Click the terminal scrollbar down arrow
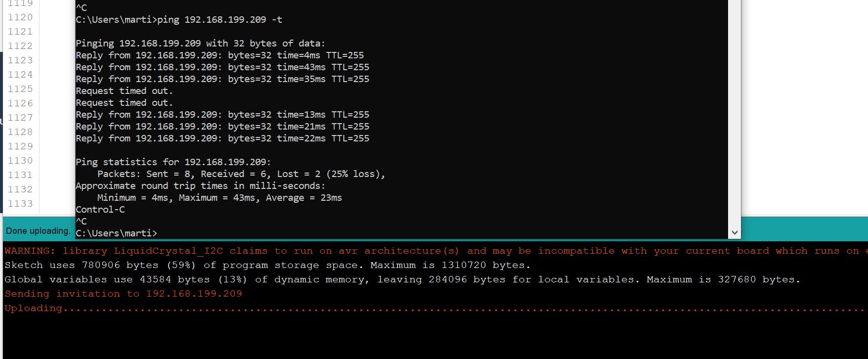This screenshot has width=868, height=359. click(x=734, y=232)
